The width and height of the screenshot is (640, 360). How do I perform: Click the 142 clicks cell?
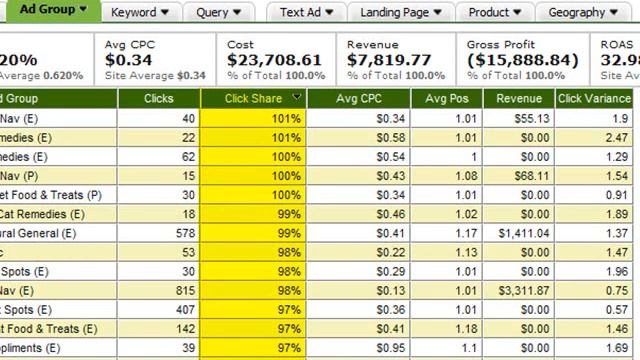158,329
